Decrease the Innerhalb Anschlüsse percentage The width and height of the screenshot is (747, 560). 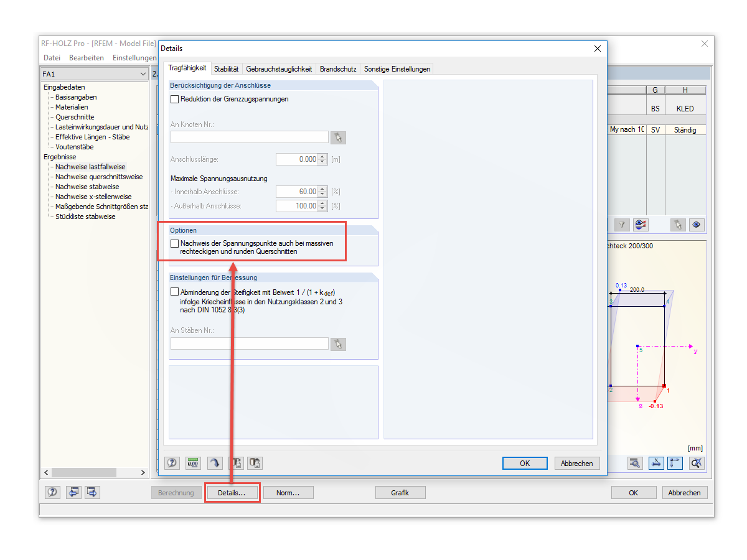tap(322, 194)
